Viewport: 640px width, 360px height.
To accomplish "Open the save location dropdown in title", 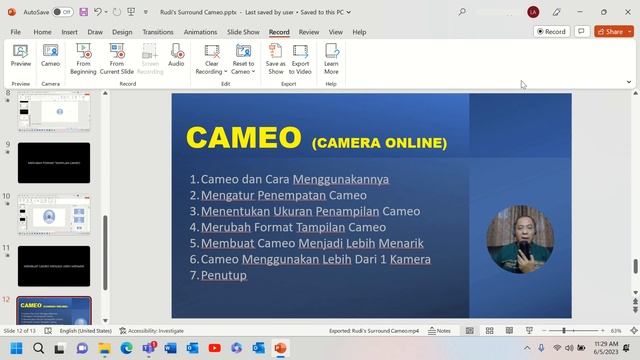I will [x=349, y=12].
